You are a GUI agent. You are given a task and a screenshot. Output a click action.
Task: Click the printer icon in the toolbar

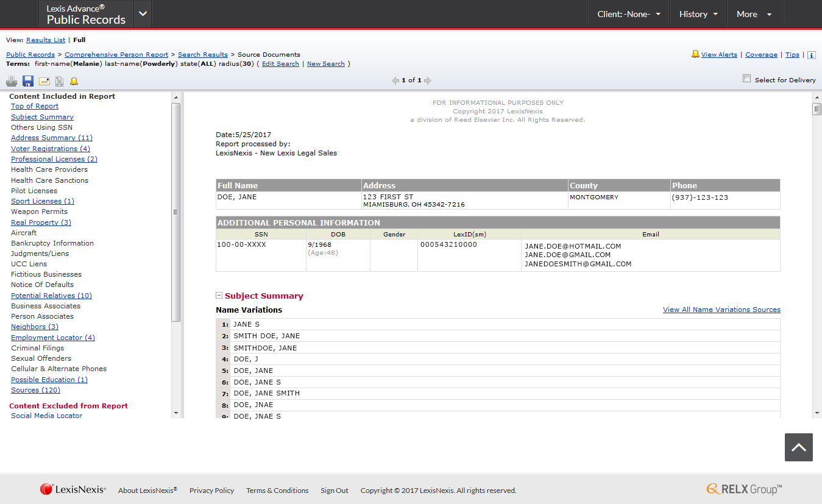click(x=12, y=81)
